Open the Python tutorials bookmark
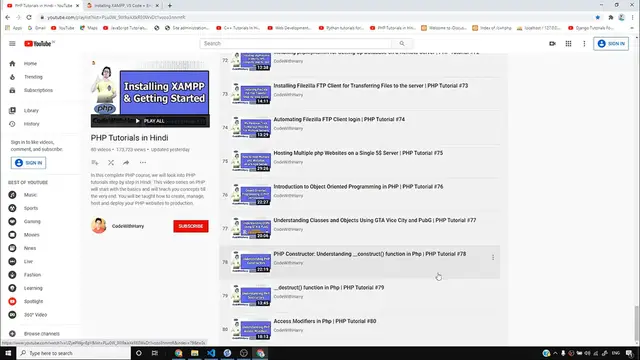 [341, 28]
